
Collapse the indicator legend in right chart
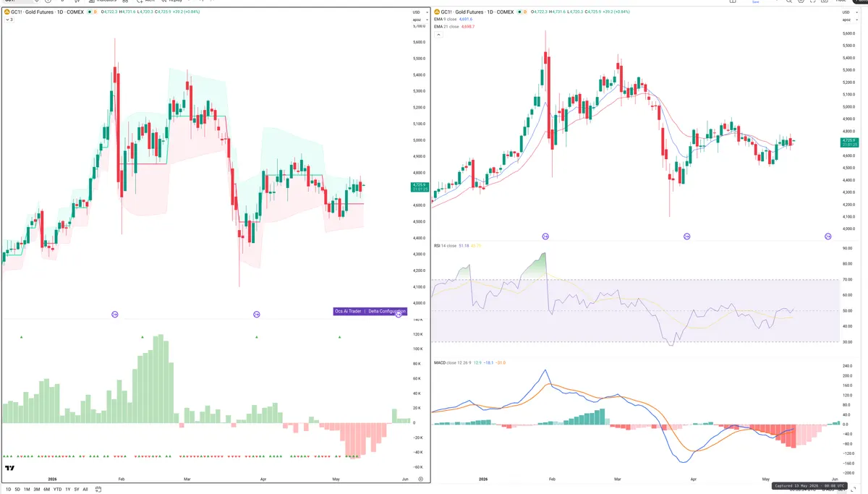click(x=437, y=34)
